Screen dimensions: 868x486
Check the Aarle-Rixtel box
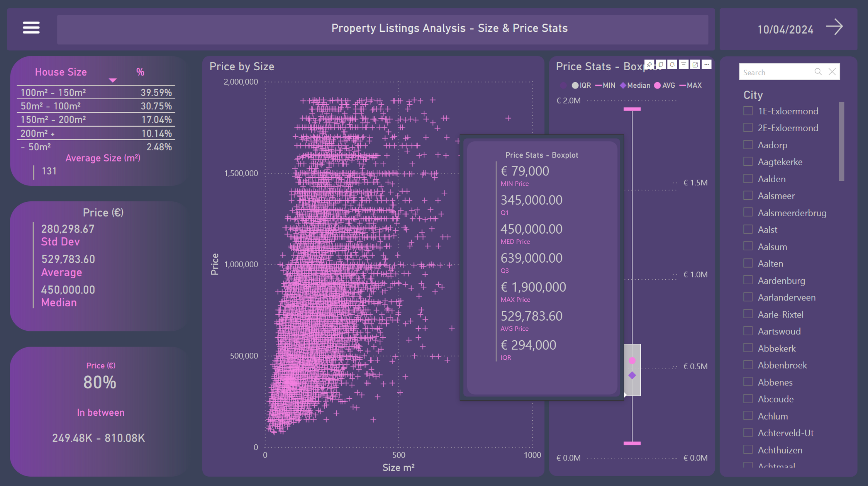pyautogui.click(x=748, y=314)
